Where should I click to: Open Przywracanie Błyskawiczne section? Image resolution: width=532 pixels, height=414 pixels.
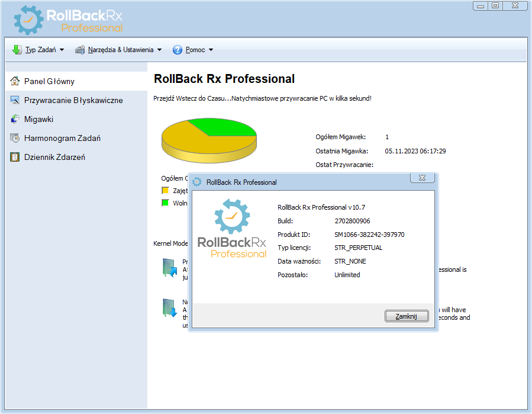point(76,100)
